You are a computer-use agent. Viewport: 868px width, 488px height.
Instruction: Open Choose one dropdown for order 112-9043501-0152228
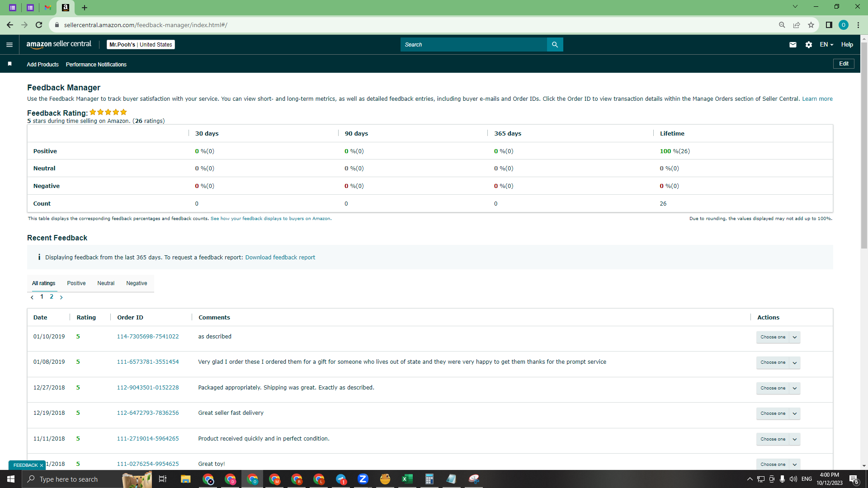[x=778, y=388]
